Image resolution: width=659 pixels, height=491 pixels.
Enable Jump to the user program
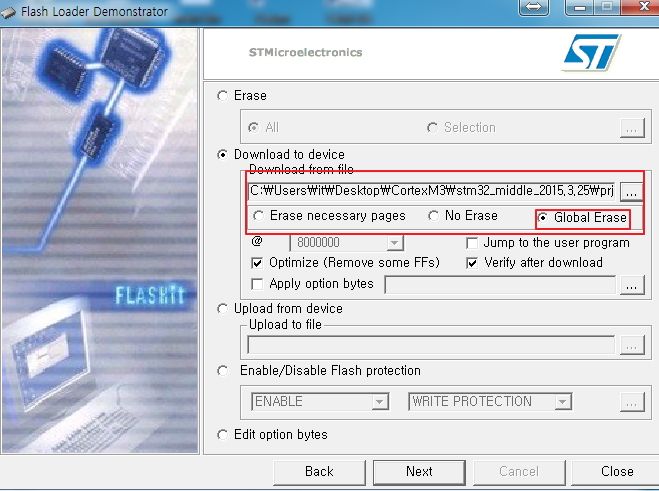(472, 243)
